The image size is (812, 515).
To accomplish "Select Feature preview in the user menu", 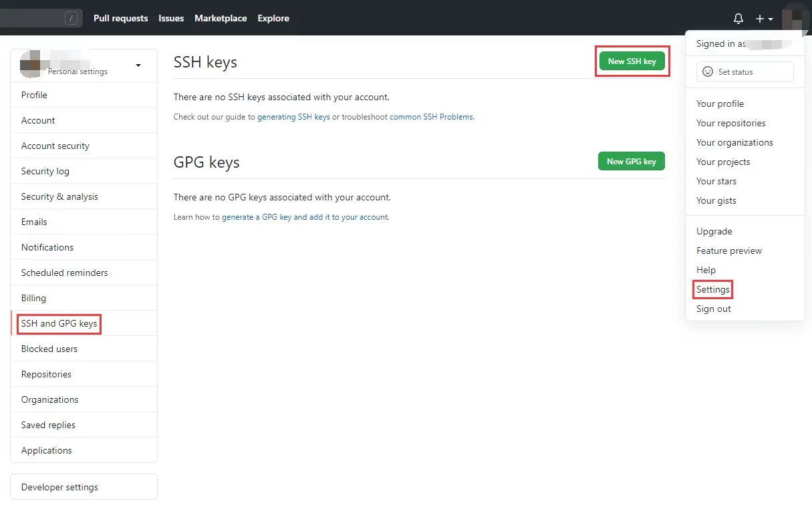I will [x=728, y=251].
